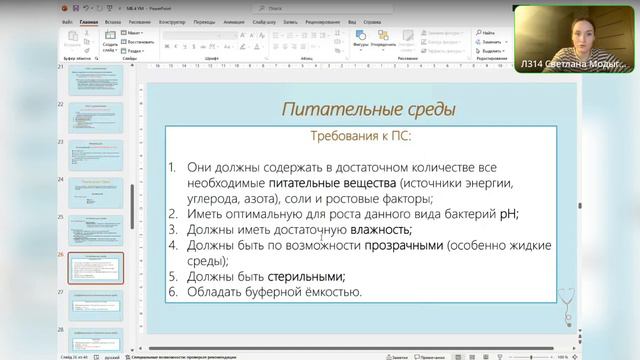Viewport: 640px width, 360px height.
Task: Click the slide title Питательные среды
Action: (x=369, y=109)
